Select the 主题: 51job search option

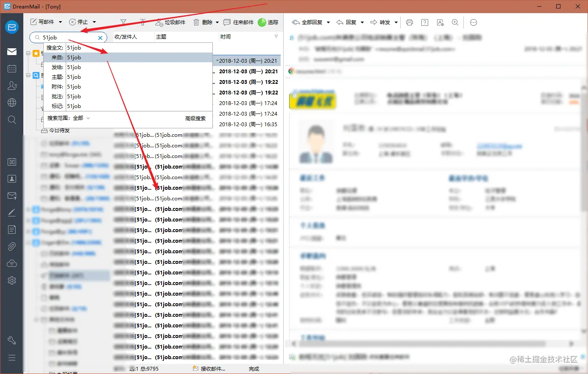coord(128,77)
